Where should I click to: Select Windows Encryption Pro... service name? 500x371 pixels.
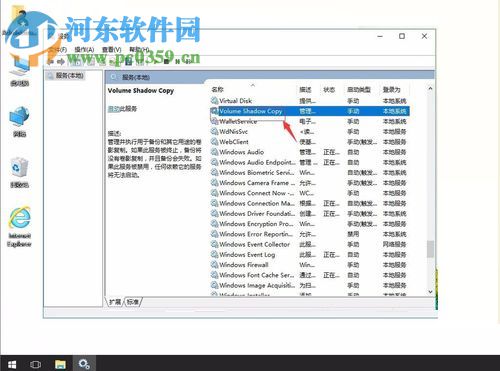256,224
